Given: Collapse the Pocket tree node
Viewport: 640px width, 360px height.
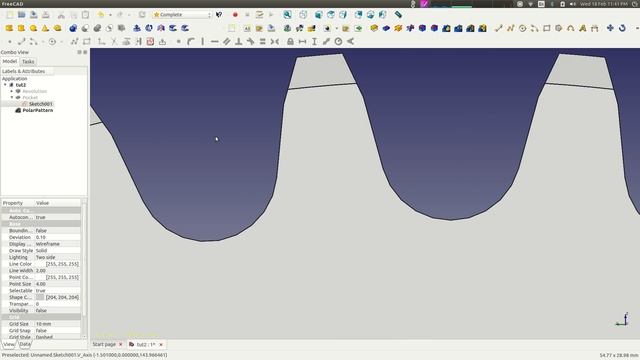Looking at the screenshot, I should [x=12, y=98].
